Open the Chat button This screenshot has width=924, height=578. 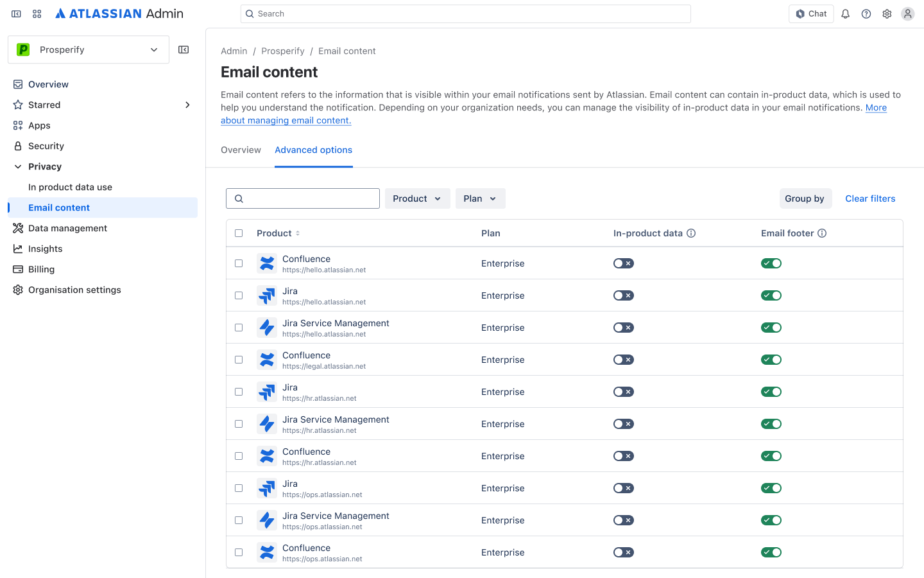click(x=811, y=13)
